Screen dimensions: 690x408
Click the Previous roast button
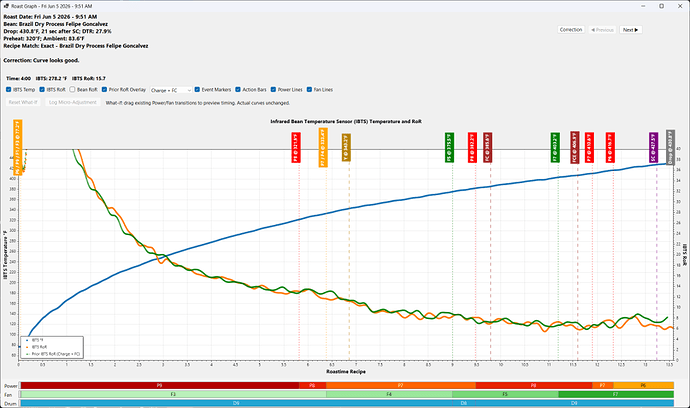pos(602,30)
